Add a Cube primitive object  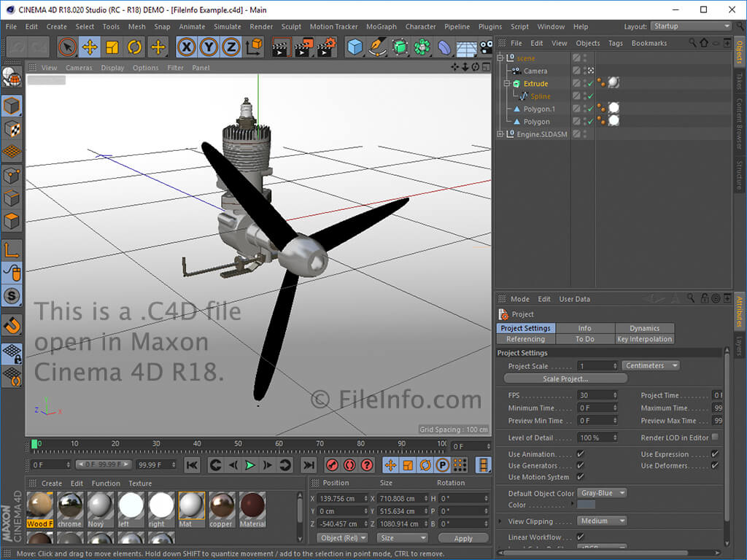(x=355, y=47)
